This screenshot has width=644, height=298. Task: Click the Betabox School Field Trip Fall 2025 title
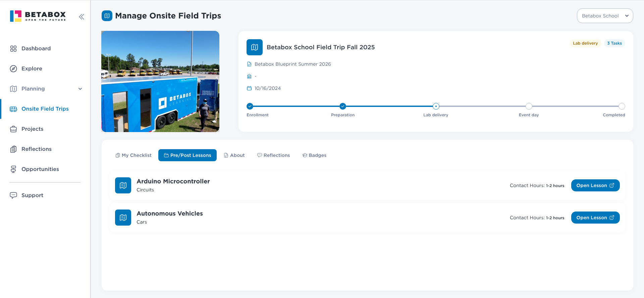(x=321, y=47)
